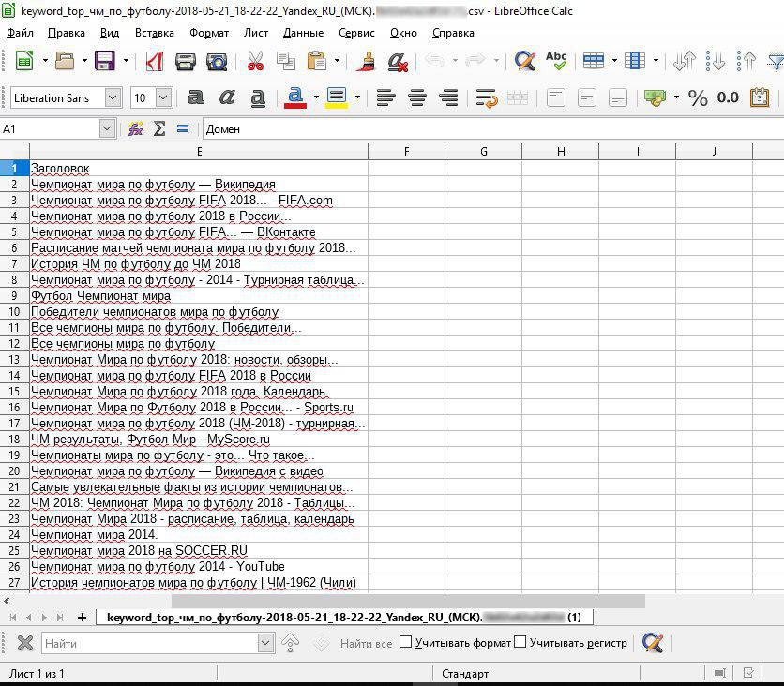
Task: Open the New document dropdown arrow
Action: (45, 61)
